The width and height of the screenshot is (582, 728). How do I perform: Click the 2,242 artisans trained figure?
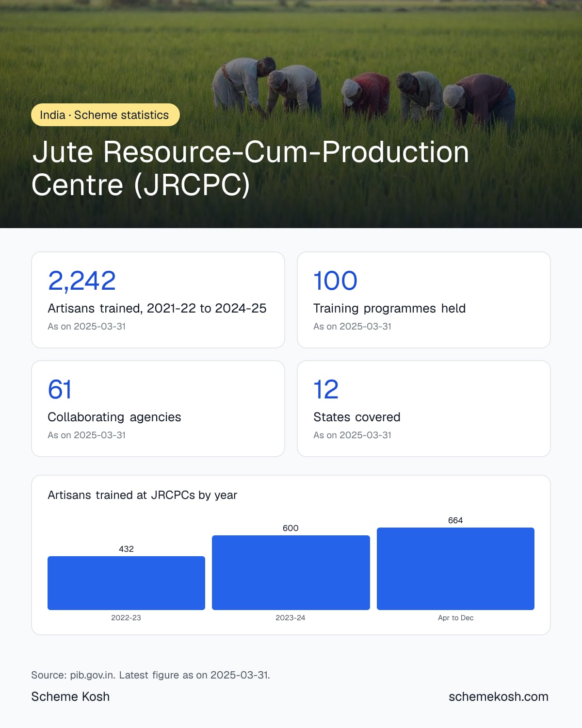(82, 281)
